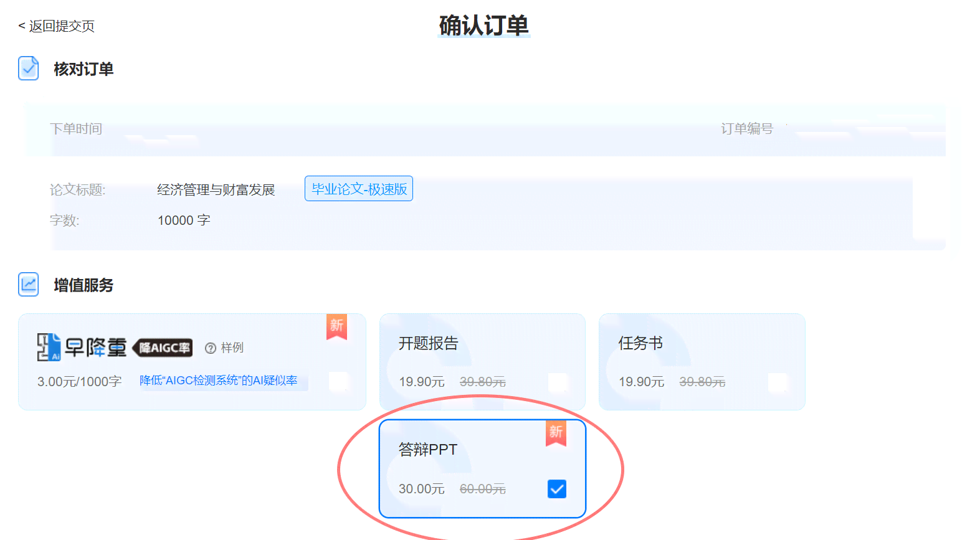Click paper title 经济管理与财富发展

tap(216, 190)
